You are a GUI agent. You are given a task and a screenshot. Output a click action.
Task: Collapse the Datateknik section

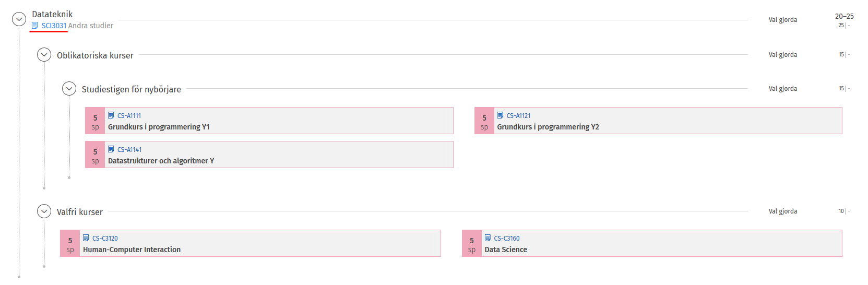[19, 19]
